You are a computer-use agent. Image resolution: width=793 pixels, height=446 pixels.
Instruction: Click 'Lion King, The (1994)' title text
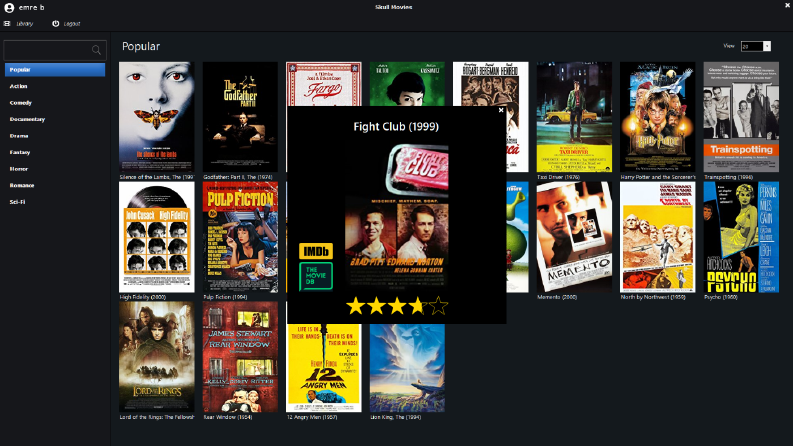coord(395,417)
